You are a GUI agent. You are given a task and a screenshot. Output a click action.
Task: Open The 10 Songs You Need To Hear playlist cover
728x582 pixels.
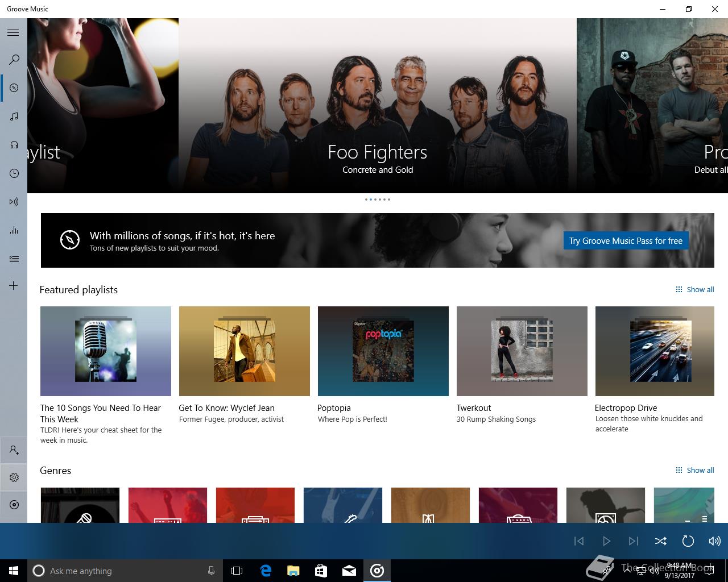coord(106,351)
